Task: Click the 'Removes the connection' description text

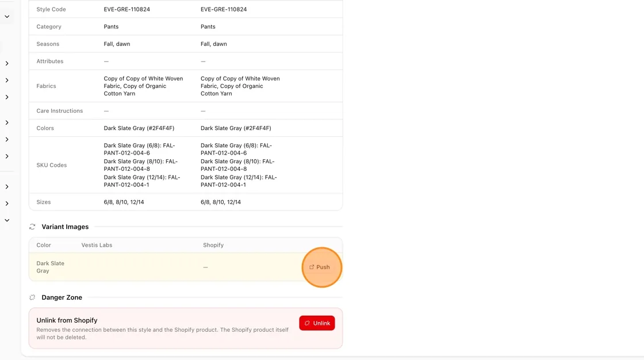Action: pos(162,334)
